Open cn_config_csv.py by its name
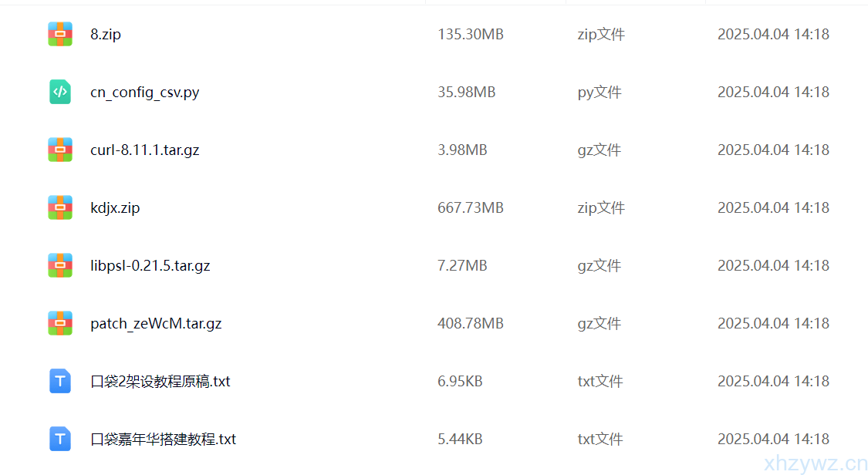 pyautogui.click(x=145, y=93)
